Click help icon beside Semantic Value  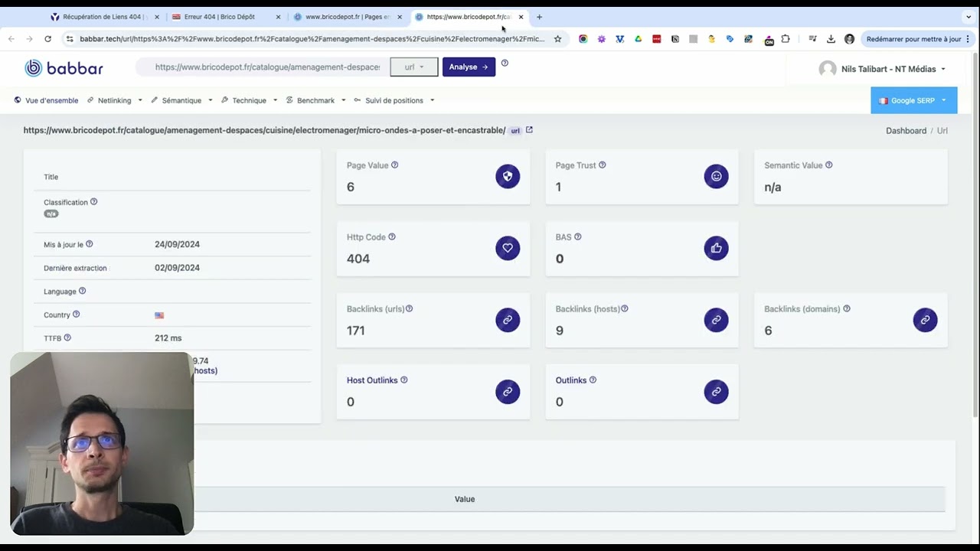click(829, 165)
